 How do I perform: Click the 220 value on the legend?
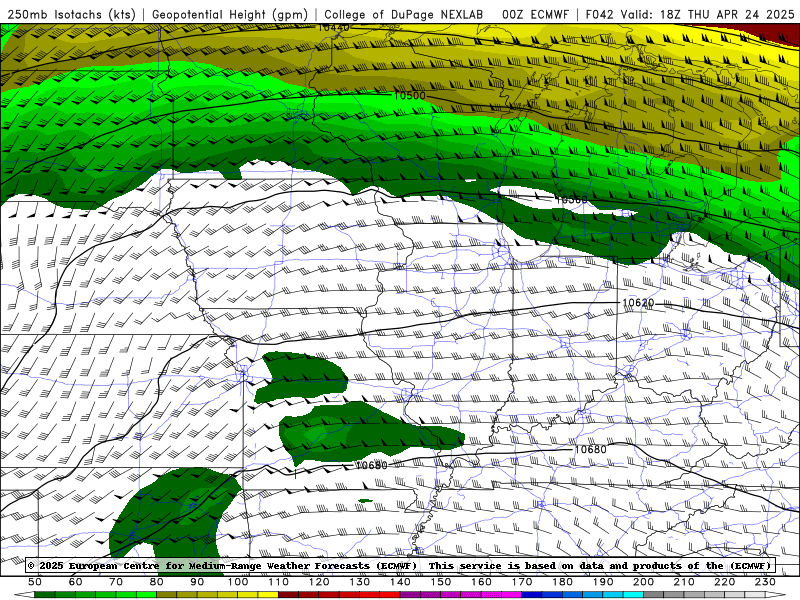tap(725, 582)
